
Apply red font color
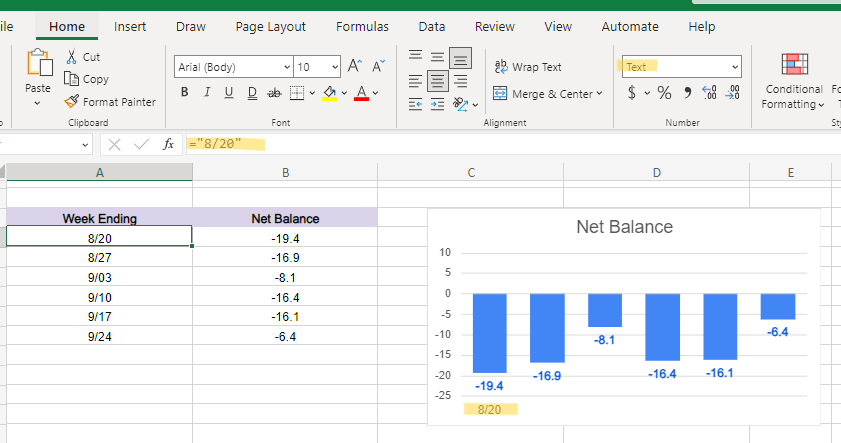[x=362, y=93]
